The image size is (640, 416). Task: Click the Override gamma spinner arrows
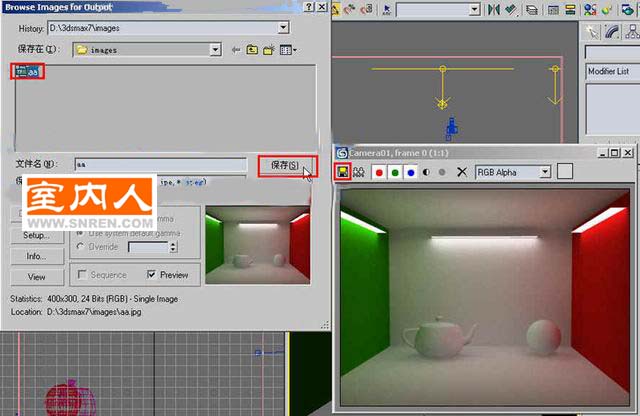173,247
